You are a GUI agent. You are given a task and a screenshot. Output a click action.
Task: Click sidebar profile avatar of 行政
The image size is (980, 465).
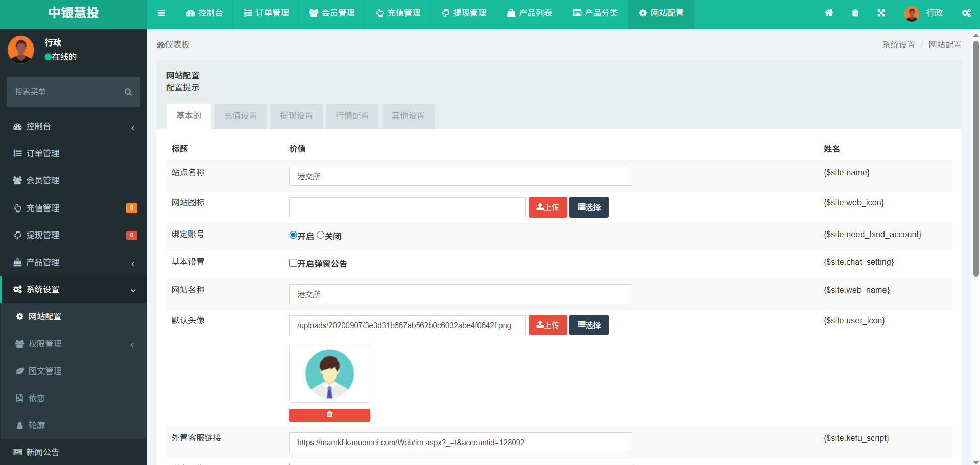[x=21, y=50]
